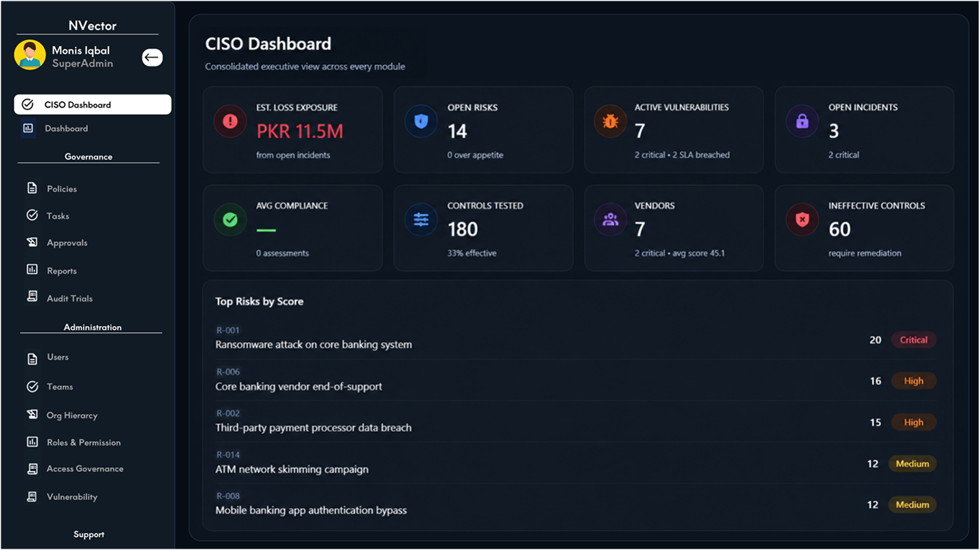The image size is (980, 550).
Task: Select the High badge for R-002
Action: [x=914, y=422]
